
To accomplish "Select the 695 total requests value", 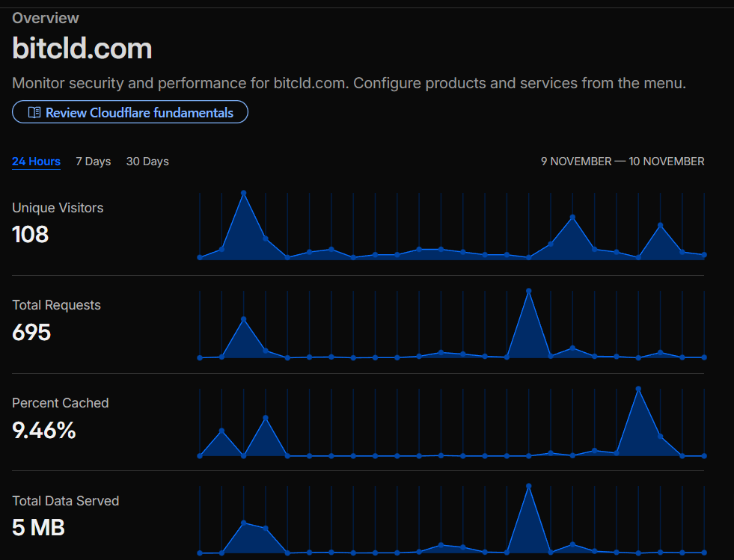I will (31, 332).
